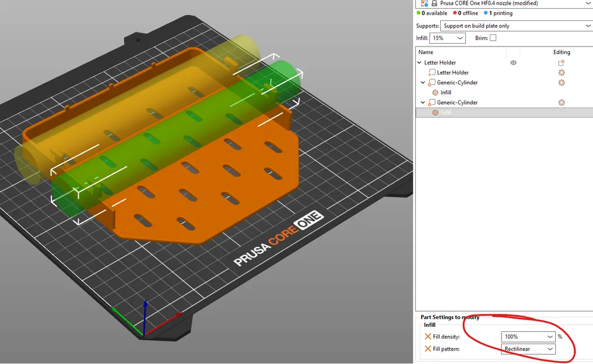Toggle visibility eye for Letter Holder

coord(513,63)
